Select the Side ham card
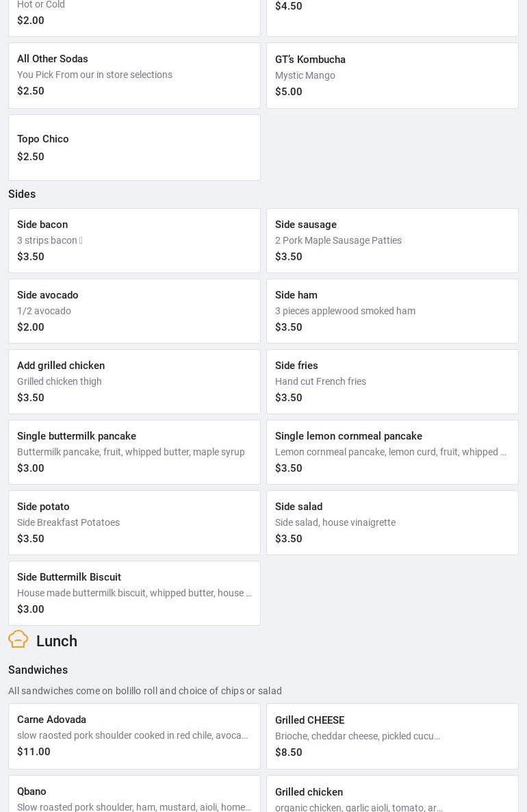Screen dimensions: 527x812 pos(392,311)
